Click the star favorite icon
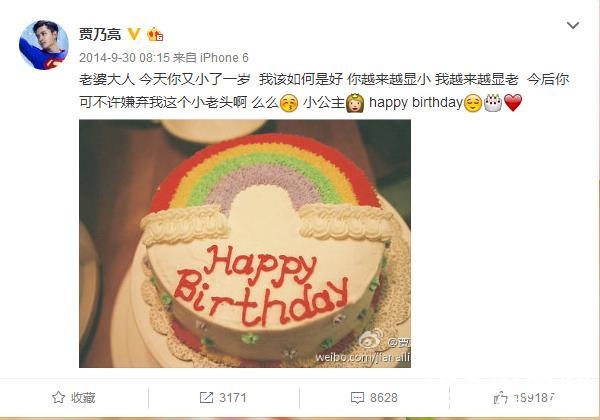 coord(59,397)
